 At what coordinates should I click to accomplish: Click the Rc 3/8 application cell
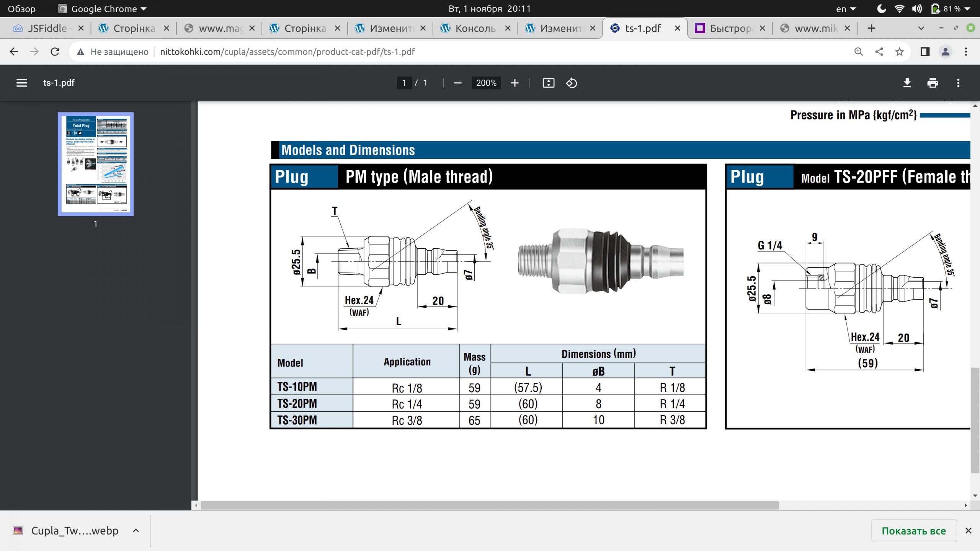[x=407, y=421]
